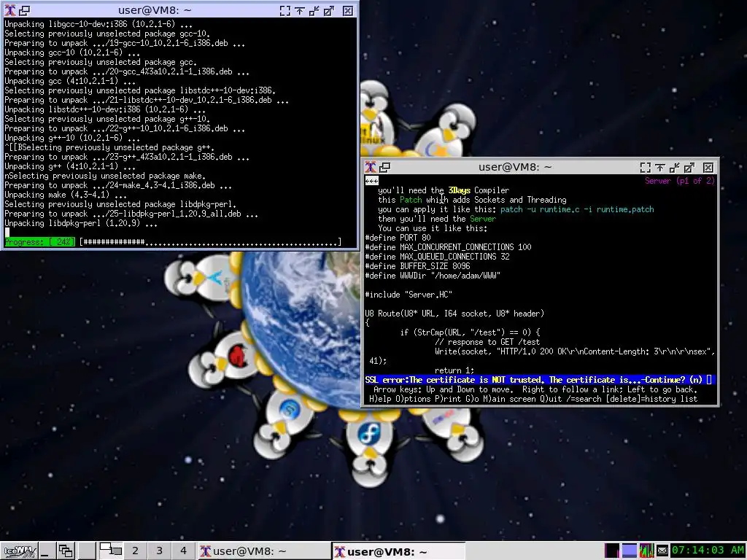This screenshot has width=747, height=560.
Task: Click the green CPU monitor tray graph
Action: pyautogui.click(x=646, y=551)
